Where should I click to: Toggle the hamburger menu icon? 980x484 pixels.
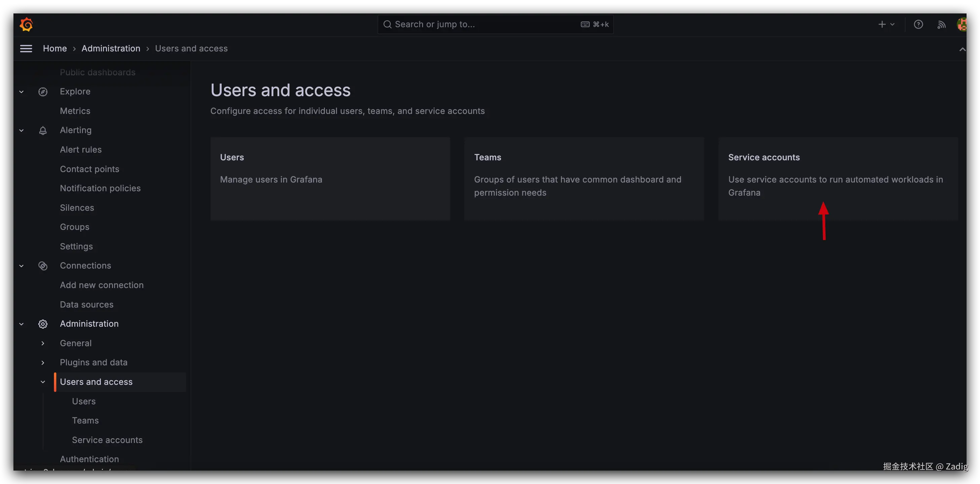(x=26, y=48)
